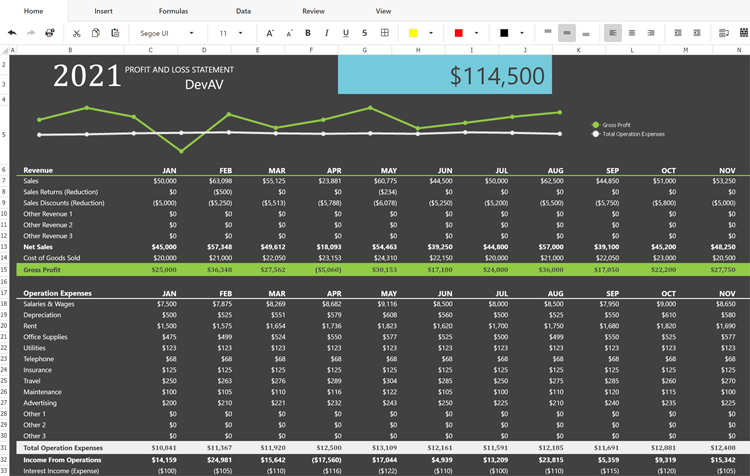Click the Cut scissors icon
750x476 pixels.
coord(77,33)
